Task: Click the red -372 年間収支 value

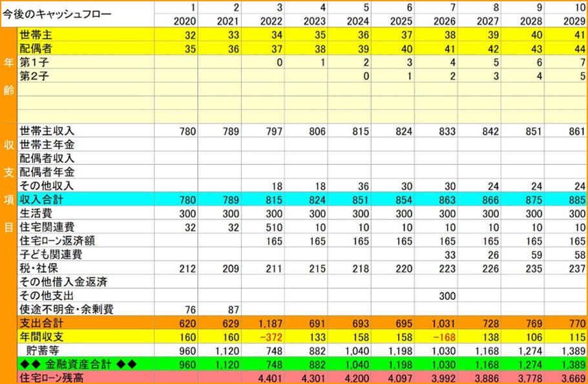Action: [x=271, y=337]
